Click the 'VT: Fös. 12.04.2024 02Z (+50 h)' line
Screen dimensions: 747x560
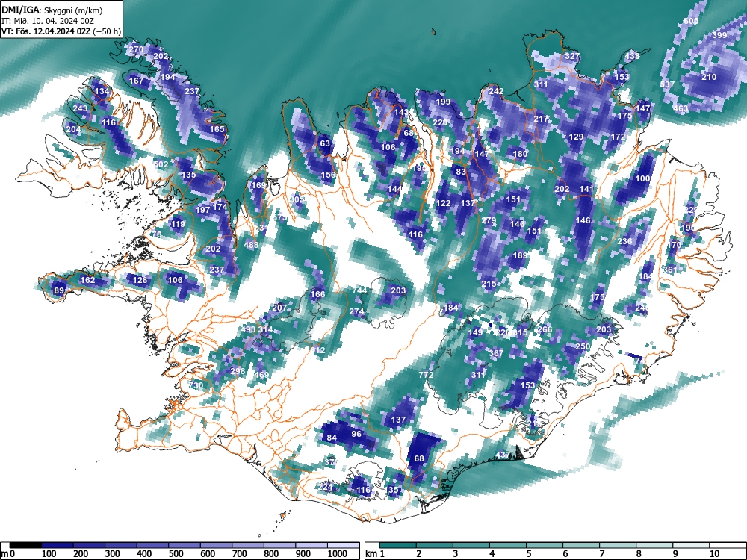(61, 31)
